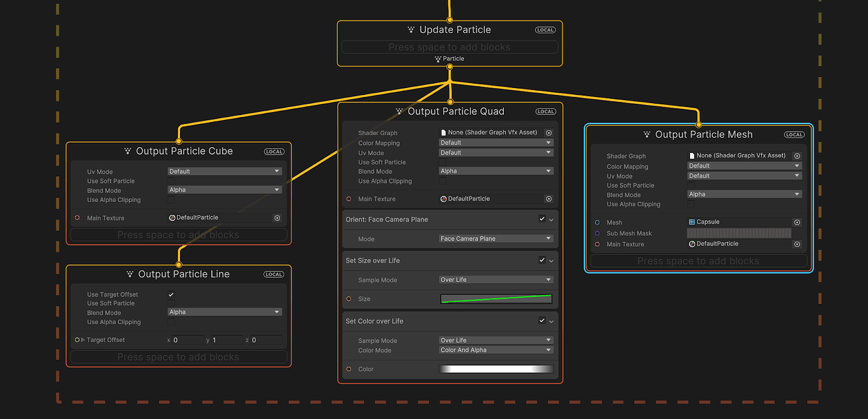The image size is (868, 419).
Task: Open the Color Mode dropdown in Set Color over Life
Action: pyautogui.click(x=496, y=349)
